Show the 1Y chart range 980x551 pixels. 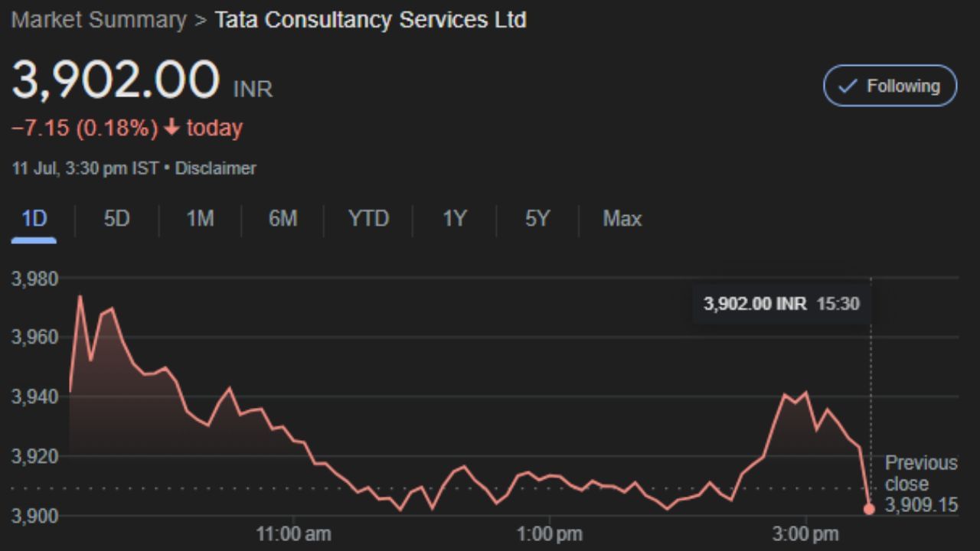click(454, 219)
